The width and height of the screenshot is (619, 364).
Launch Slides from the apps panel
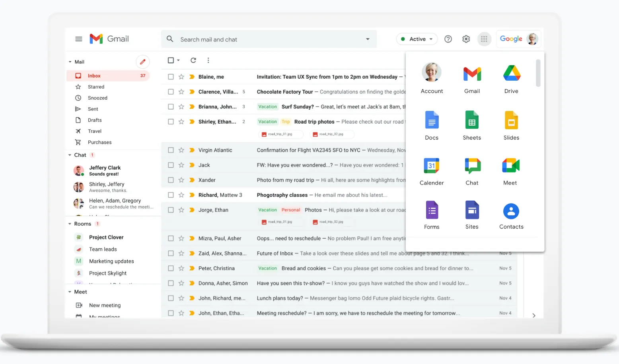pyautogui.click(x=512, y=126)
